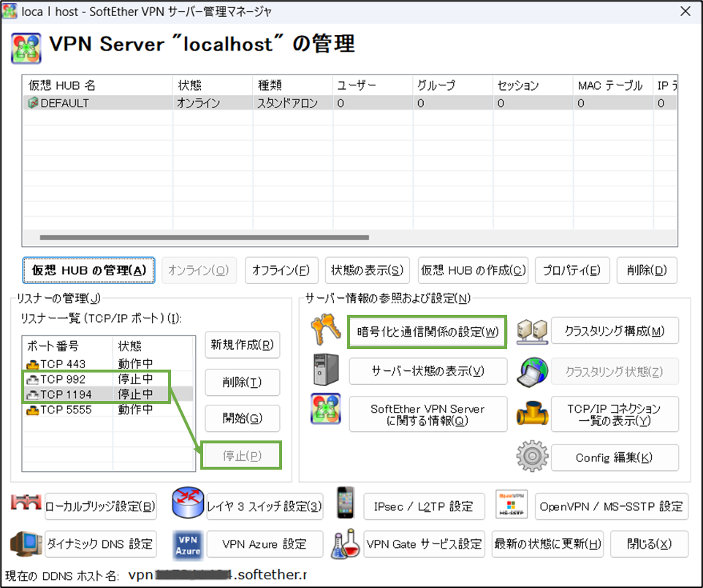Click the TCP 5555 listener port icon
This screenshot has width=703, height=588.
(x=33, y=410)
